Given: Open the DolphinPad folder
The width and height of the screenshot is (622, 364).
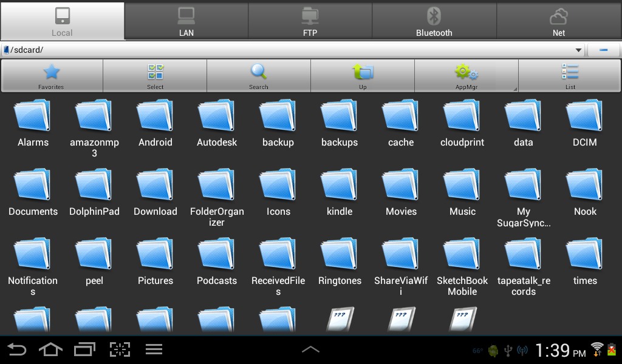Looking at the screenshot, I should [x=94, y=192].
